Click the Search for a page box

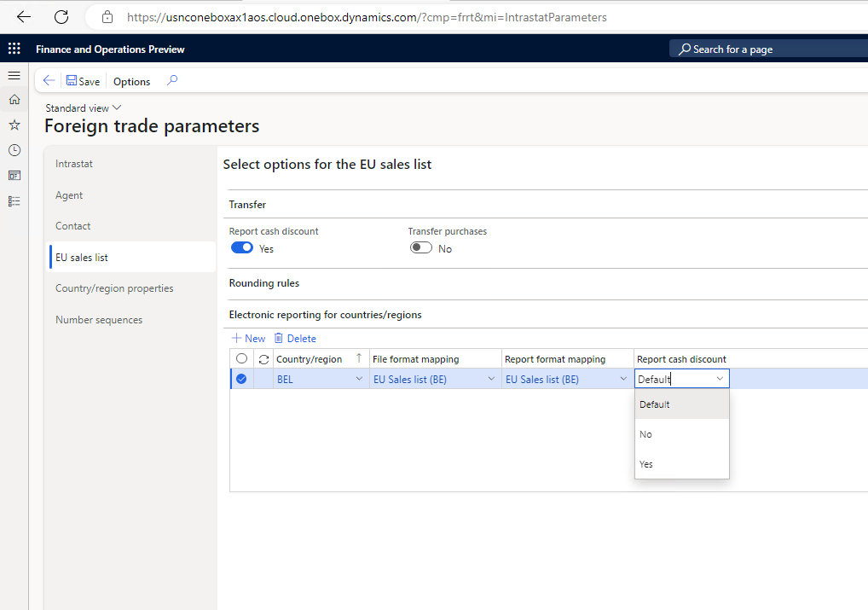pyautogui.click(x=768, y=49)
